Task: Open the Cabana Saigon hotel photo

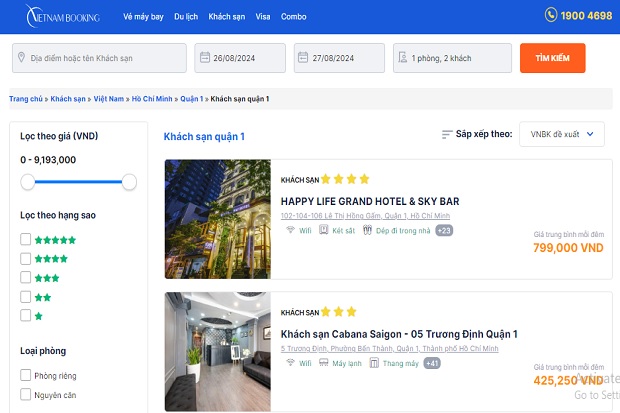Action: coord(218,352)
